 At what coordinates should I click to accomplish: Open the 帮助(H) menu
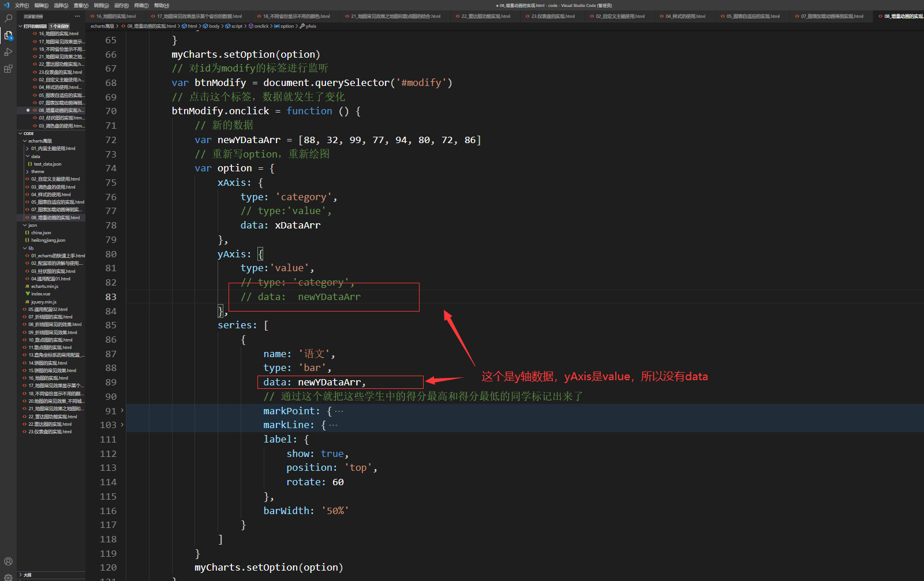162,5
